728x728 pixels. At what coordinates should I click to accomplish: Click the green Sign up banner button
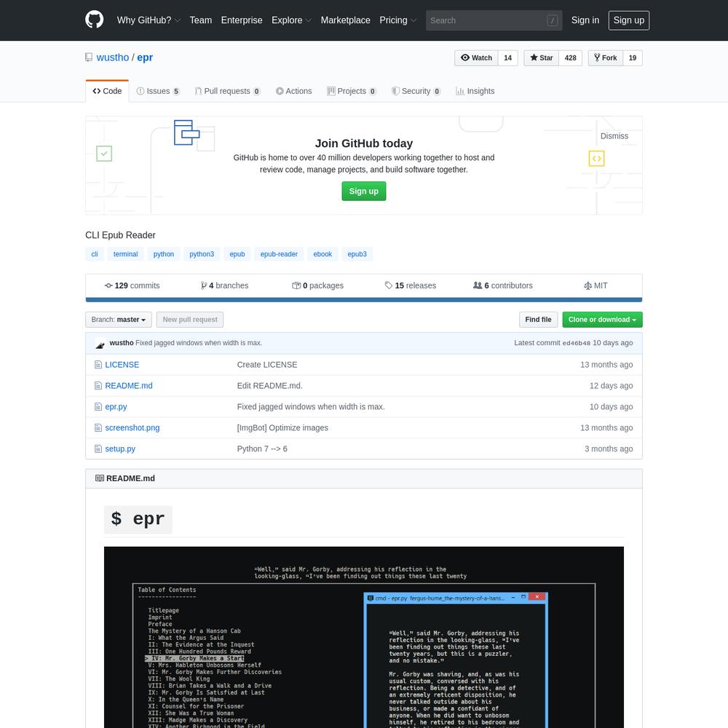(363, 191)
